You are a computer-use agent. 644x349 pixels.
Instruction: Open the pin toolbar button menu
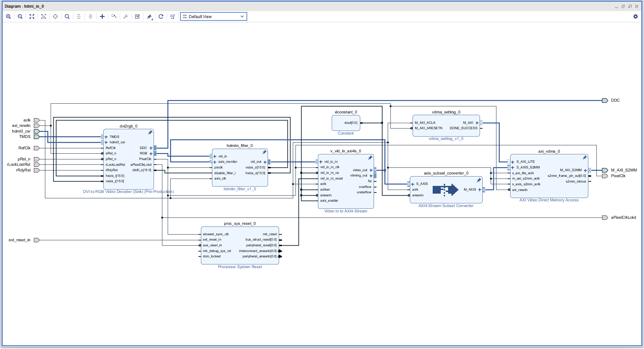click(x=150, y=16)
